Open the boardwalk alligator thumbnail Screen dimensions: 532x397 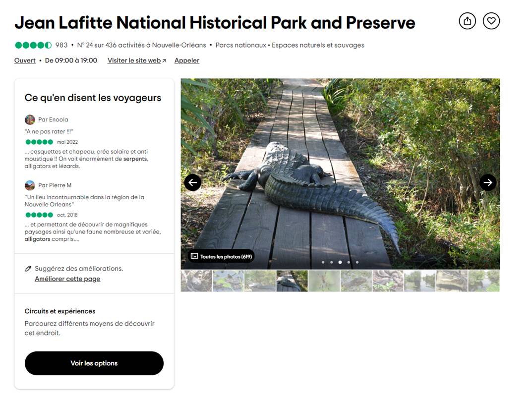click(292, 281)
